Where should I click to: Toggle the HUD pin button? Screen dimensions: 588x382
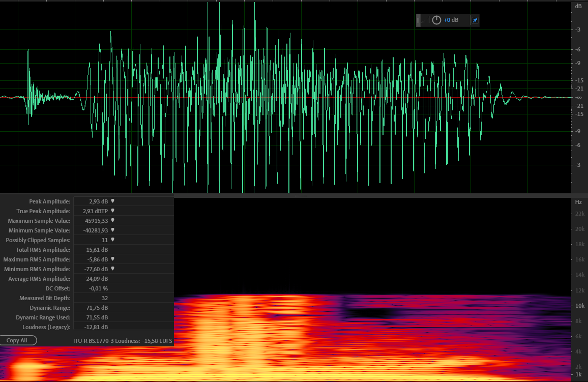[x=475, y=20]
